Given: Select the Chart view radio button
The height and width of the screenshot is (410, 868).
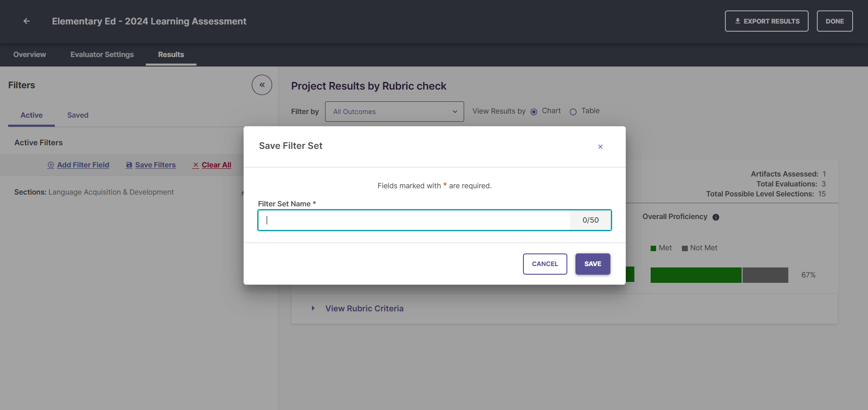Looking at the screenshot, I should click(x=534, y=112).
